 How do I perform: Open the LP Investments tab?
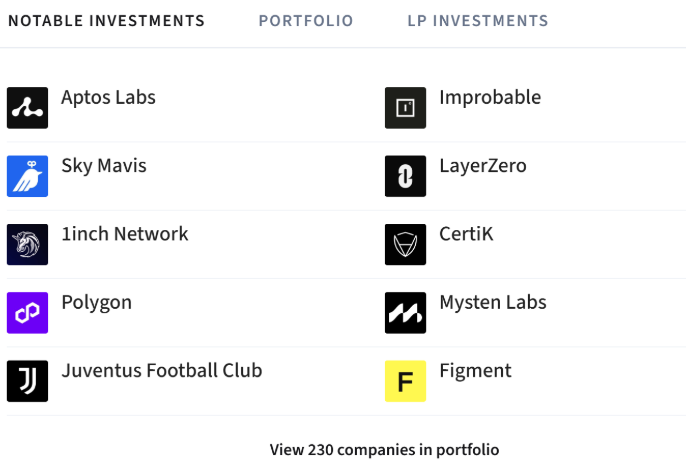point(478,21)
